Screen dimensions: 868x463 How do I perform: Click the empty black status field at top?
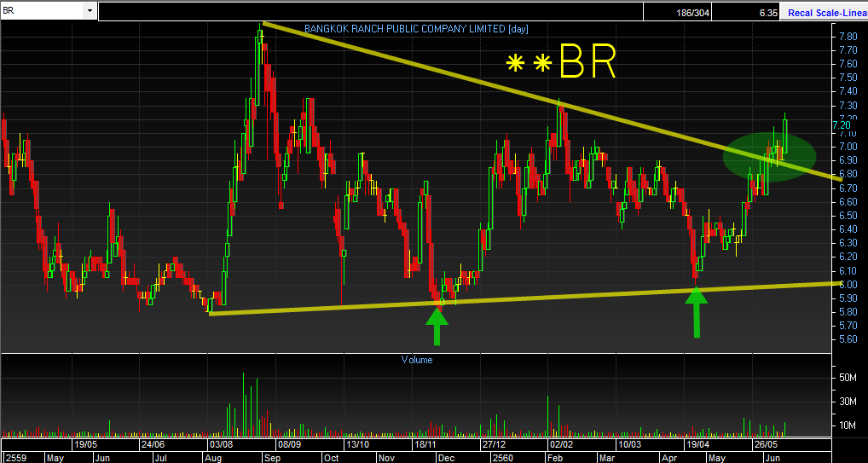(x=371, y=12)
